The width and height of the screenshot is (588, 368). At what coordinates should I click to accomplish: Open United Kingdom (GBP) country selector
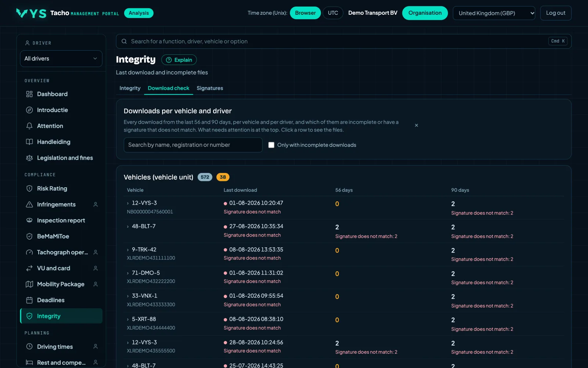click(494, 13)
